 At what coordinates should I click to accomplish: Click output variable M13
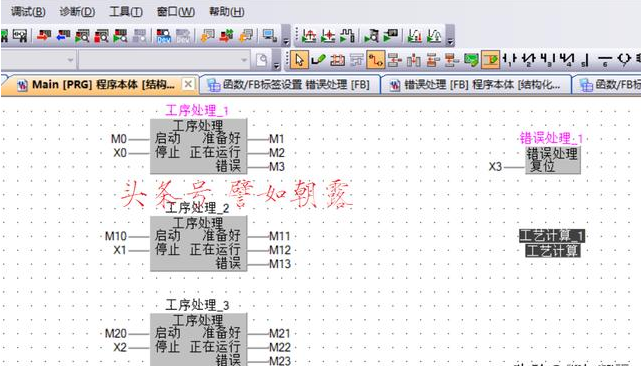[x=280, y=264]
